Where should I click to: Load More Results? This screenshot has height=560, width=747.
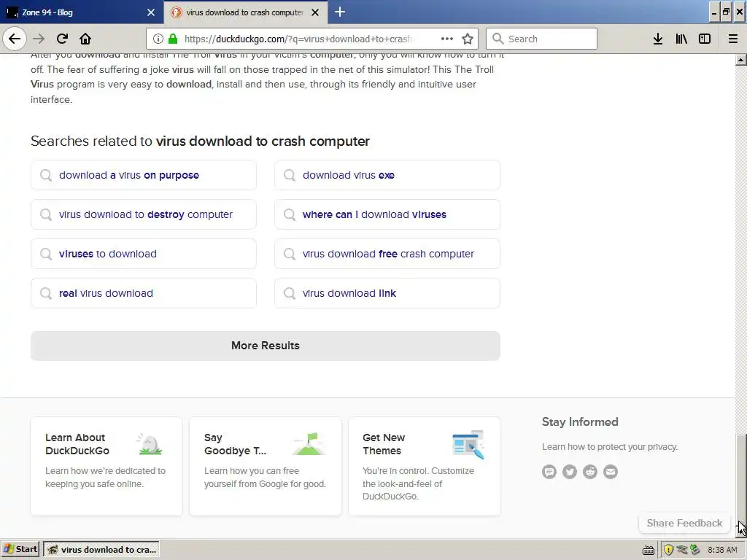[x=266, y=346]
